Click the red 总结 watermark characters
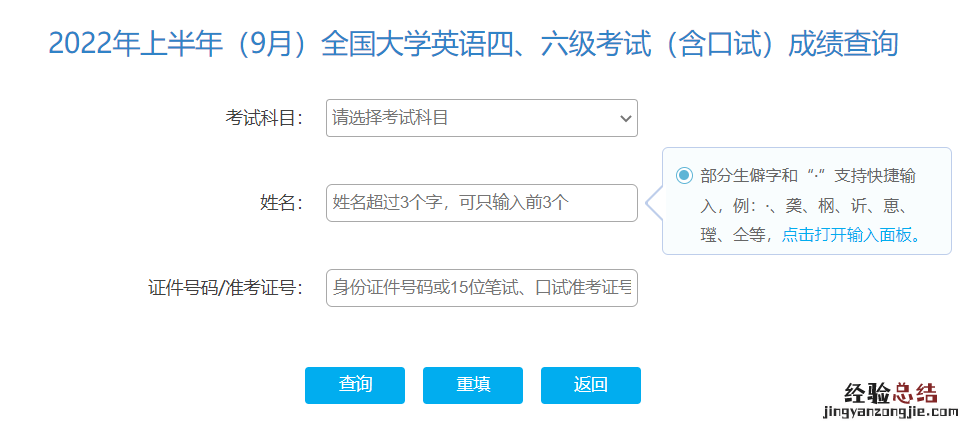Viewport: 973px width, 430px height. pyautogui.click(x=914, y=393)
